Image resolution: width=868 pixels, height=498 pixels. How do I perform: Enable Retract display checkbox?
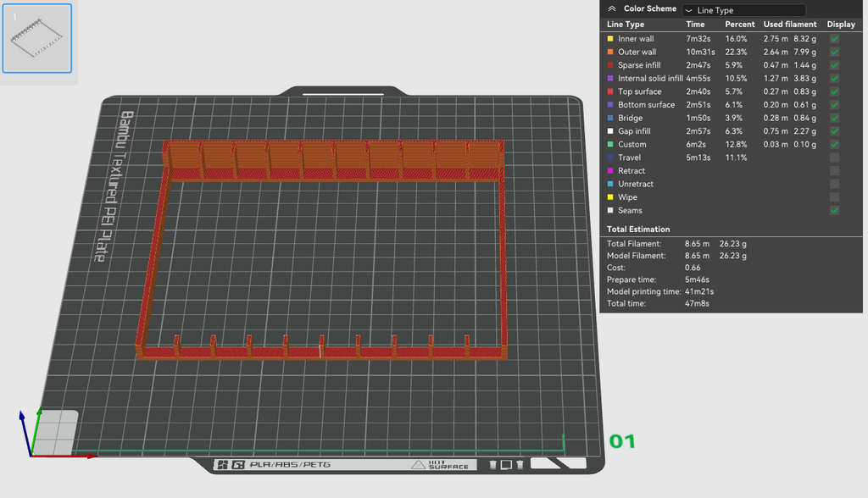pyautogui.click(x=834, y=171)
